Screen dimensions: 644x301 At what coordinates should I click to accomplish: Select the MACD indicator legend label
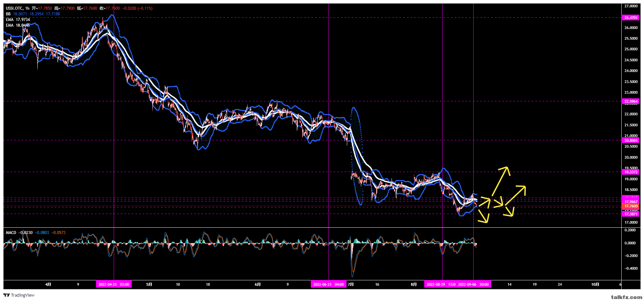11,233
